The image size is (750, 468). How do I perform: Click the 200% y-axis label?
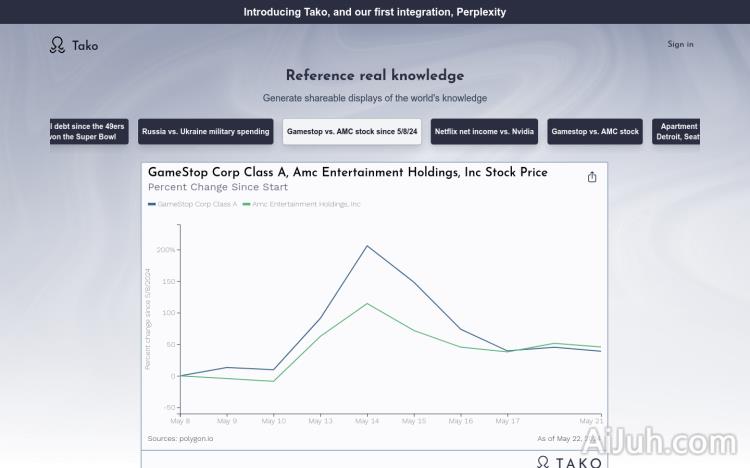pos(166,250)
